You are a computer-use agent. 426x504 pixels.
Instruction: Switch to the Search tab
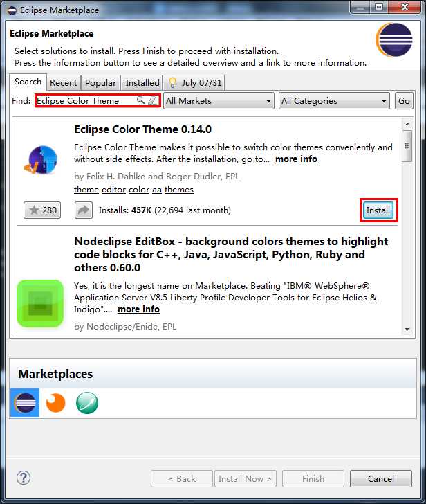pyautogui.click(x=28, y=82)
